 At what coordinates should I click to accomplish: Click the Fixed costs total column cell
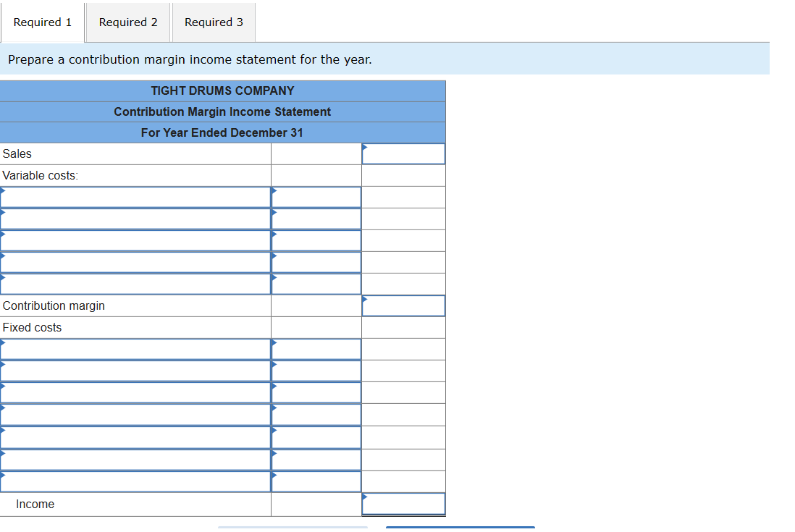(403, 327)
